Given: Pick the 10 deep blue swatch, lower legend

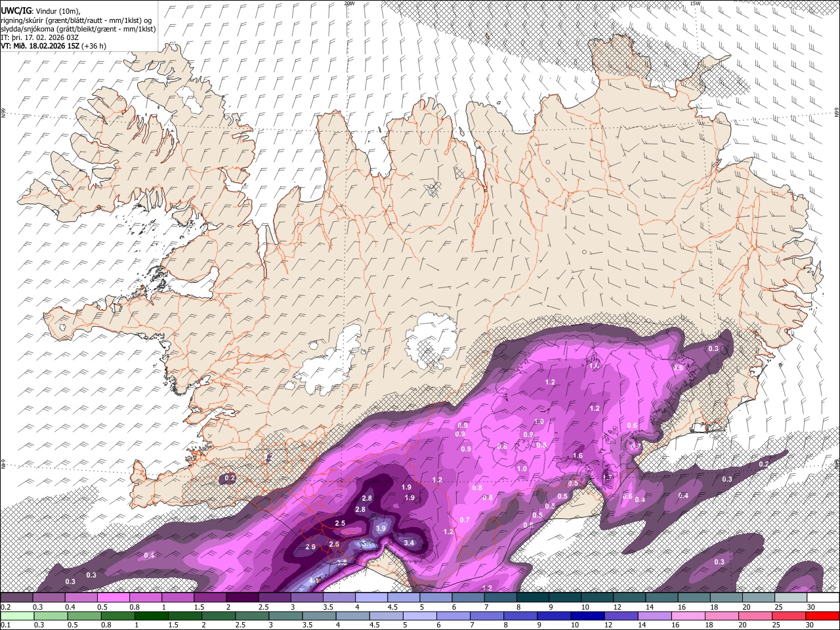Looking at the screenshot, I should pos(587,616).
